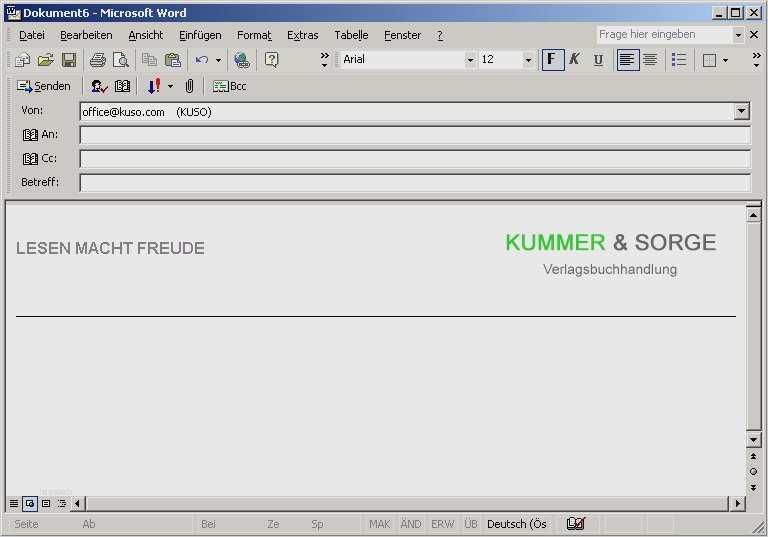Open the Einfügen menu
The height and width of the screenshot is (537, 768).
click(200, 35)
